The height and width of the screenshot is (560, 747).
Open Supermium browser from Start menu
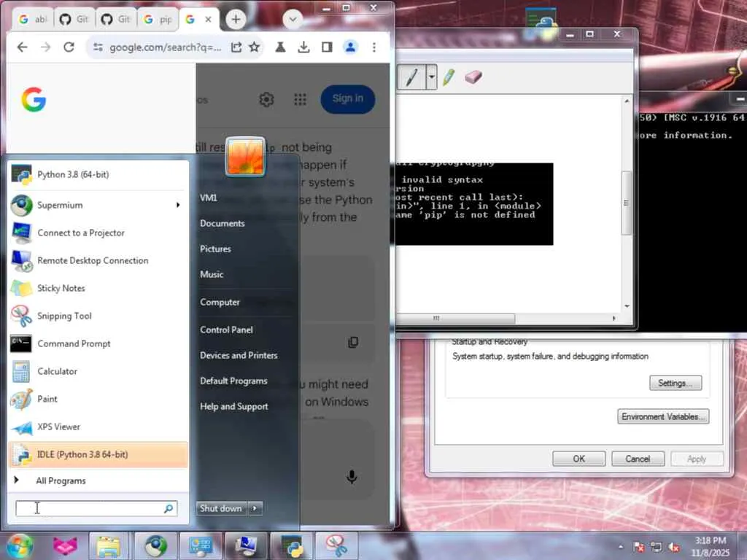tap(98, 205)
